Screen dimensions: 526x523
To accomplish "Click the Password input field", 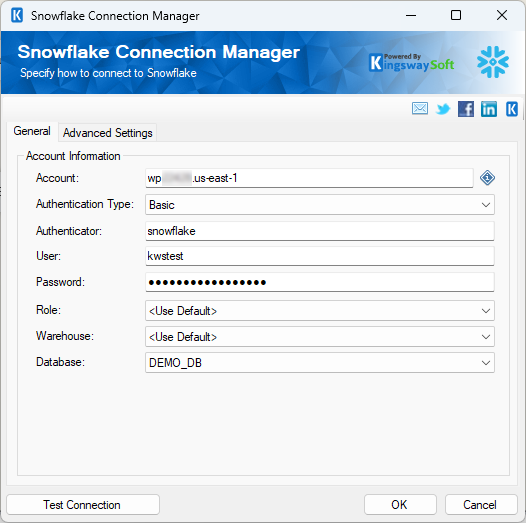I will [320, 282].
